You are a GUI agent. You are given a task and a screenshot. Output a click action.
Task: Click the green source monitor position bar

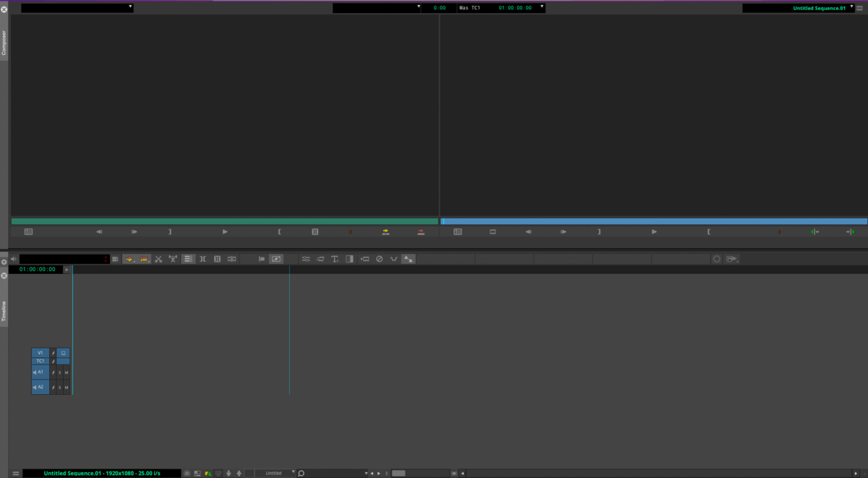click(225, 221)
